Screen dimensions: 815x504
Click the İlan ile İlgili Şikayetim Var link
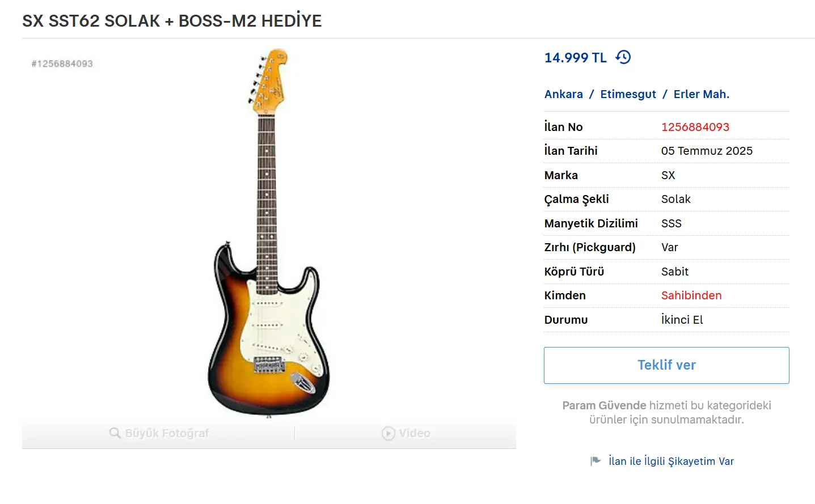coord(671,461)
